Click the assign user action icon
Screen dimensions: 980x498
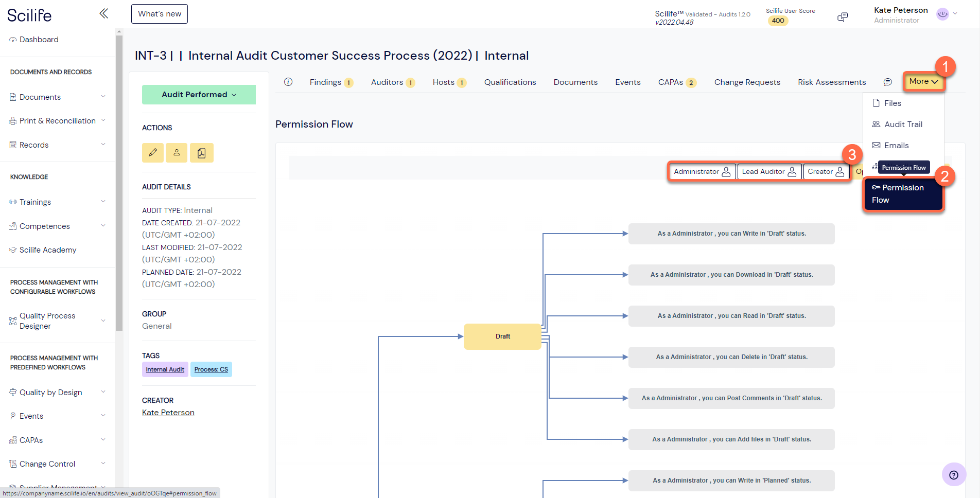(177, 153)
